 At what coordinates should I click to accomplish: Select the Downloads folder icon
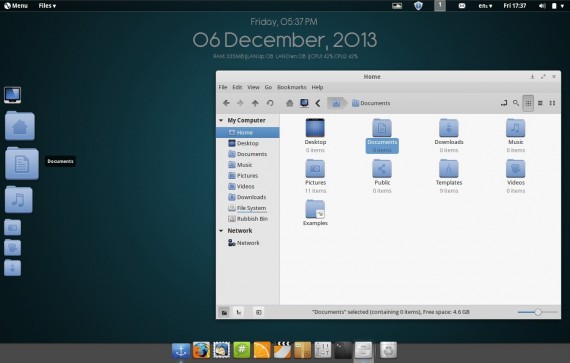click(449, 128)
